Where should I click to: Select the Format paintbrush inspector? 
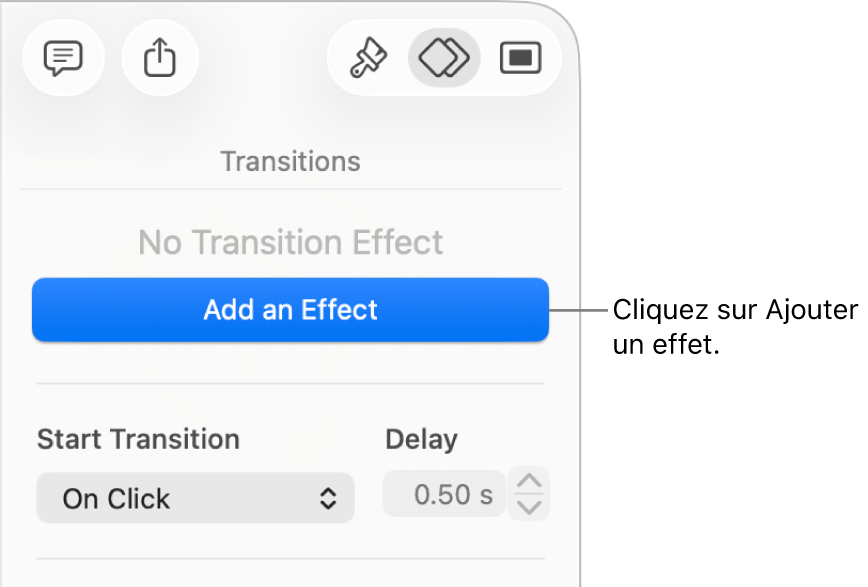[367, 57]
